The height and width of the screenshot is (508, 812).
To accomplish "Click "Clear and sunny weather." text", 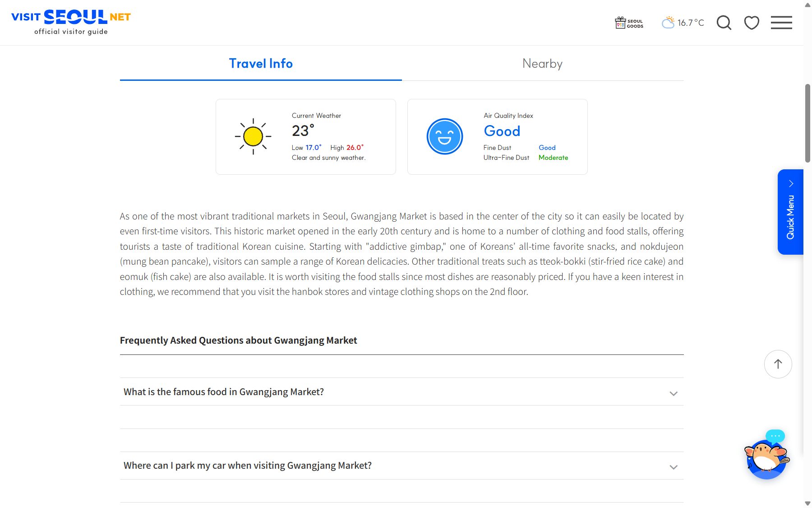I will tap(328, 158).
